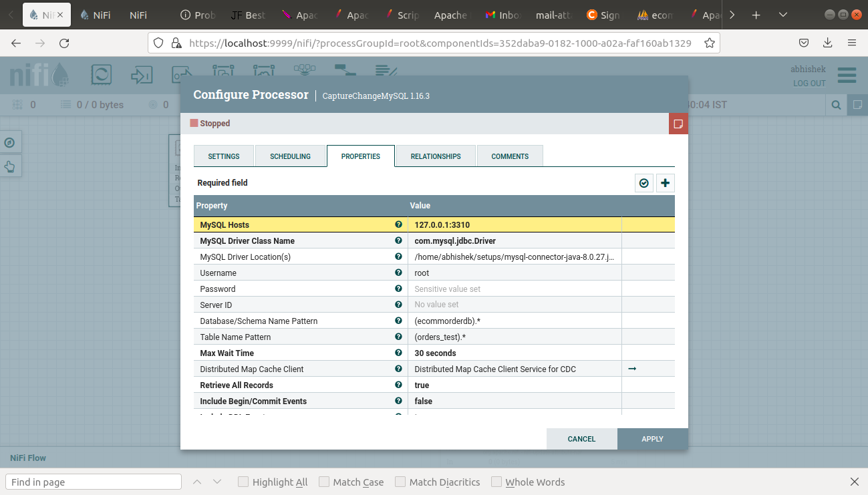868x495 pixels.
Task: Click the Find in page search field
Action: coord(93,481)
